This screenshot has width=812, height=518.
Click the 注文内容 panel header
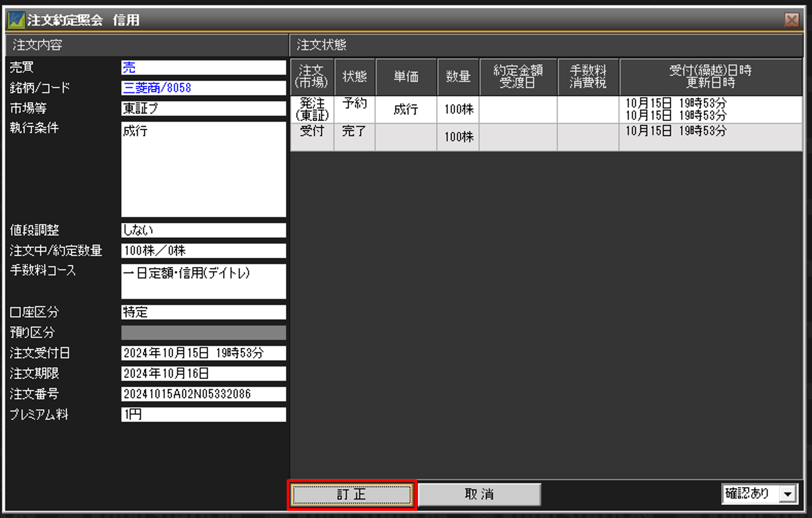[147, 45]
